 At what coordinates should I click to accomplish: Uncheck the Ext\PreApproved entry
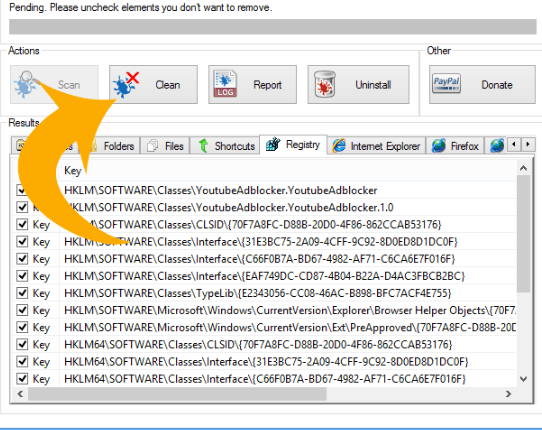click(x=22, y=327)
